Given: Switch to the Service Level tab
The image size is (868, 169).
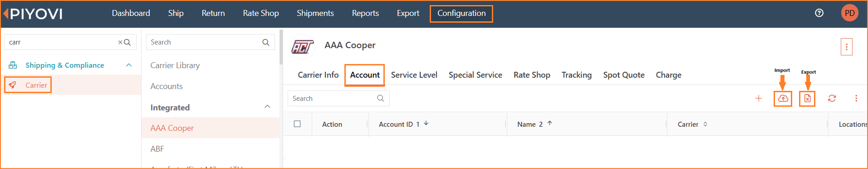Looking at the screenshot, I should point(414,75).
